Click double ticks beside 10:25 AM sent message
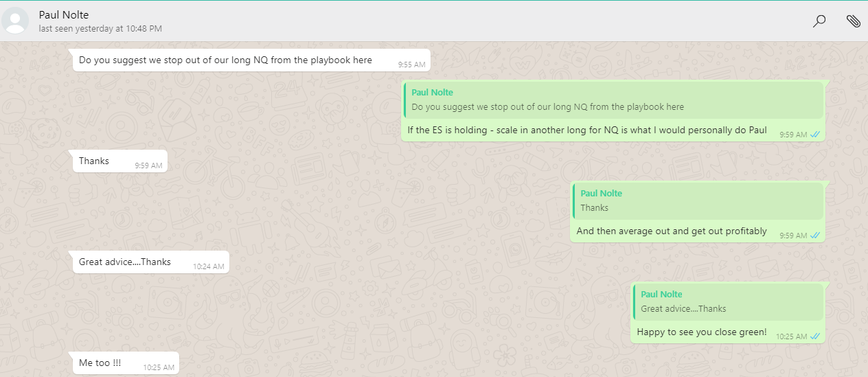 point(815,336)
